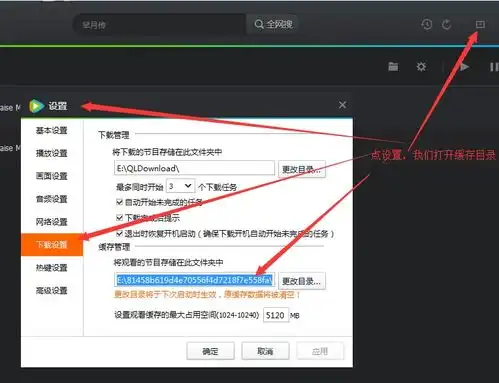Click the orange cache directory warning text
Image resolution: width=499 pixels, height=383 pixels.
(x=207, y=295)
